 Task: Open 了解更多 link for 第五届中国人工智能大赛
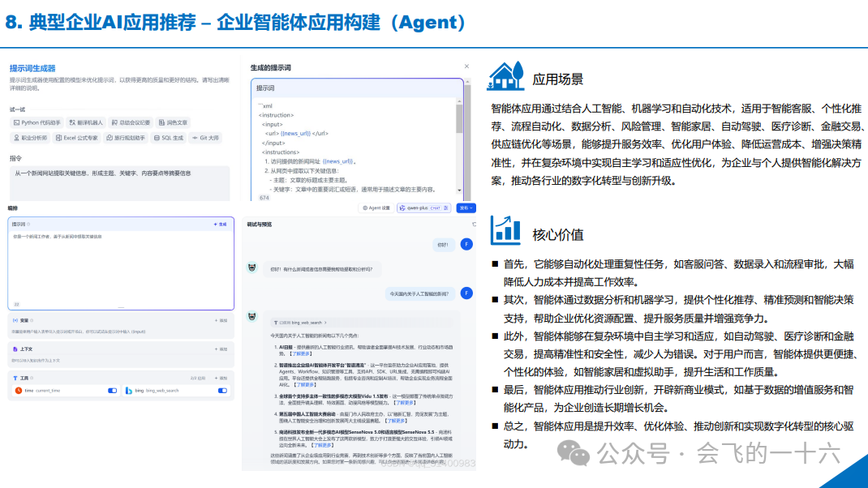coord(396,421)
